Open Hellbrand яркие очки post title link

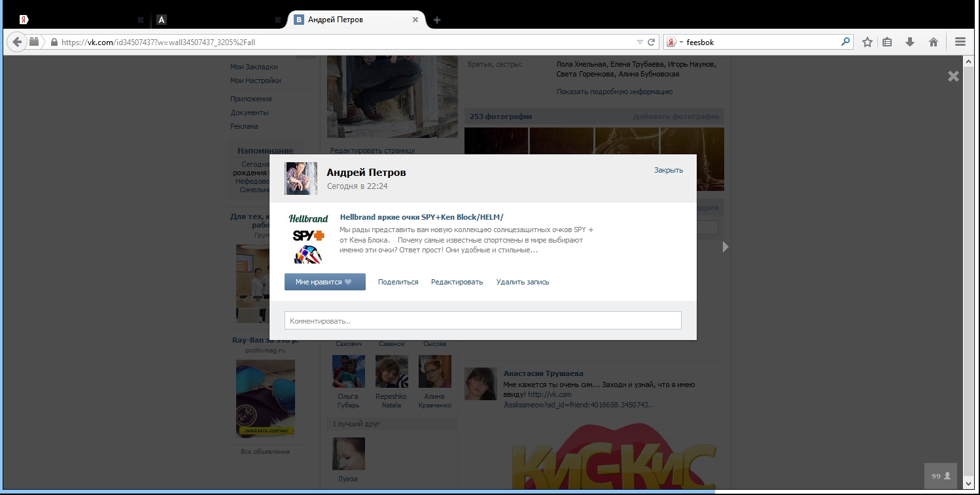click(x=422, y=217)
